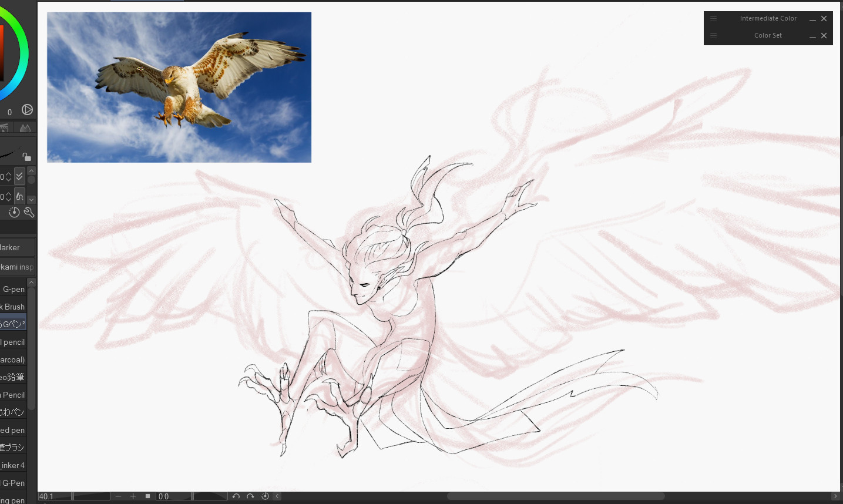Click the horizontal scrollbar right arrow

point(835,496)
